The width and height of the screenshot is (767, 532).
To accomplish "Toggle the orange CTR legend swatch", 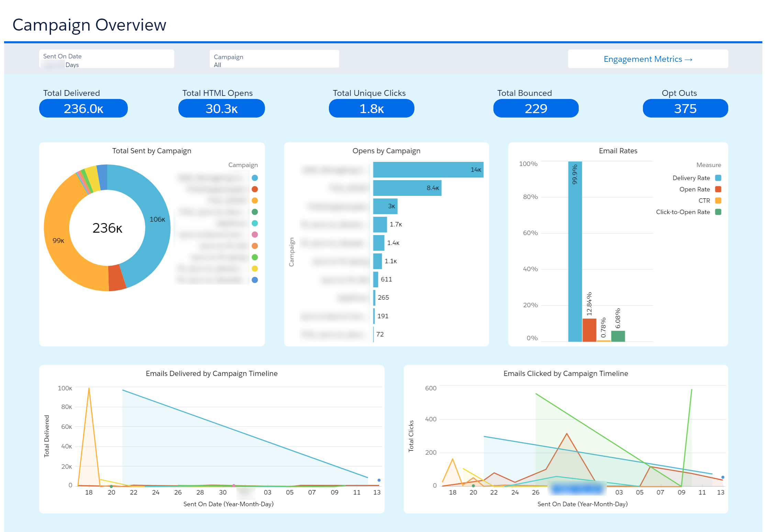I will pyautogui.click(x=718, y=201).
